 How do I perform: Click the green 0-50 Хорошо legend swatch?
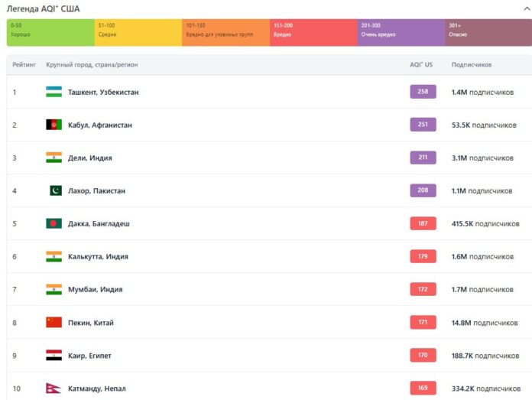(50, 32)
